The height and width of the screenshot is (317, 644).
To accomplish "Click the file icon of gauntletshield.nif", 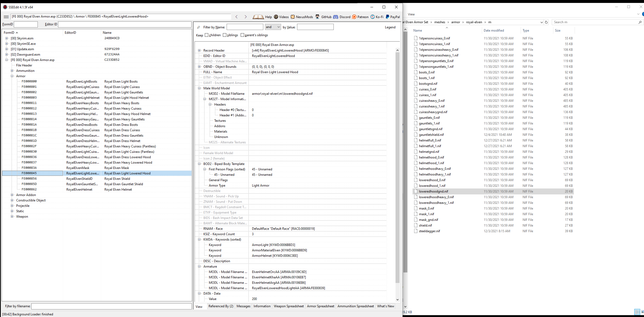I will click(416, 135).
